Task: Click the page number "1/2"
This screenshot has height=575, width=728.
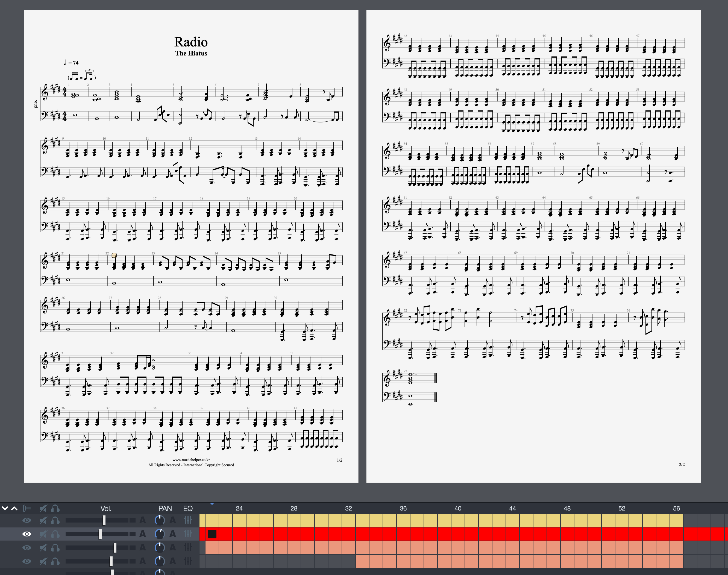Action: point(340,460)
